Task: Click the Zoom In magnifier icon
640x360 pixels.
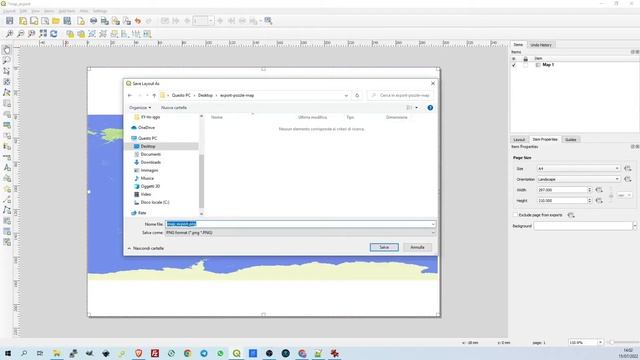Action: [9, 34]
